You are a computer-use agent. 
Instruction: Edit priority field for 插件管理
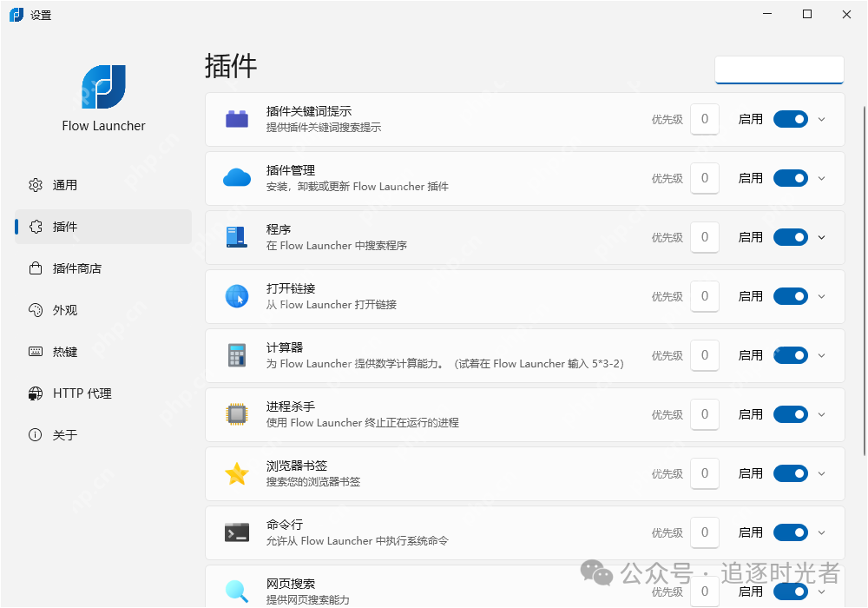pyautogui.click(x=705, y=178)
